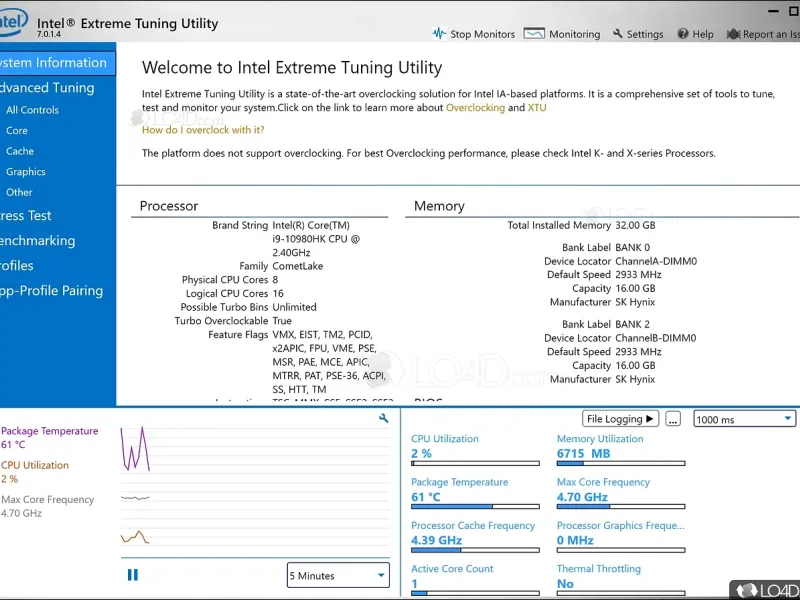
Task: Open Settings via the wrench icon
Action: 617,34
